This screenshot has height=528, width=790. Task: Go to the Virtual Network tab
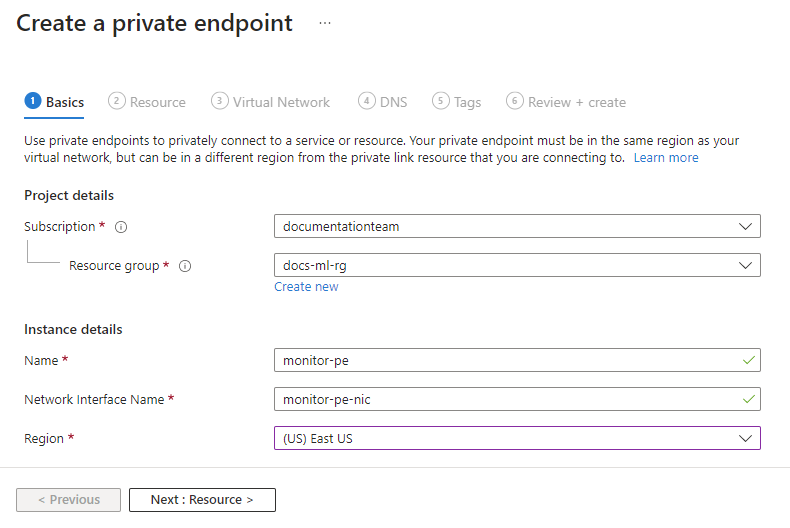pyautogui.click(x=281, y=102)
